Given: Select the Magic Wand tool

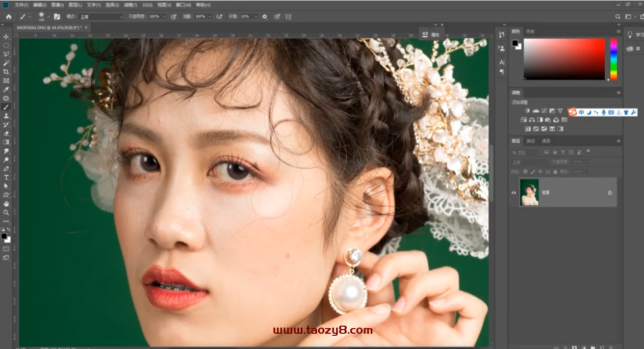Looking at the screenshot, I should tap(6, 63).
